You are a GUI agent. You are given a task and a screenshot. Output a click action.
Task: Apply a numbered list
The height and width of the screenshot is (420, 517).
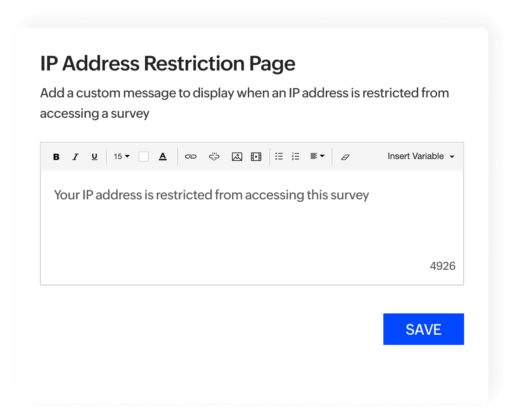click(x=296, y=157)
